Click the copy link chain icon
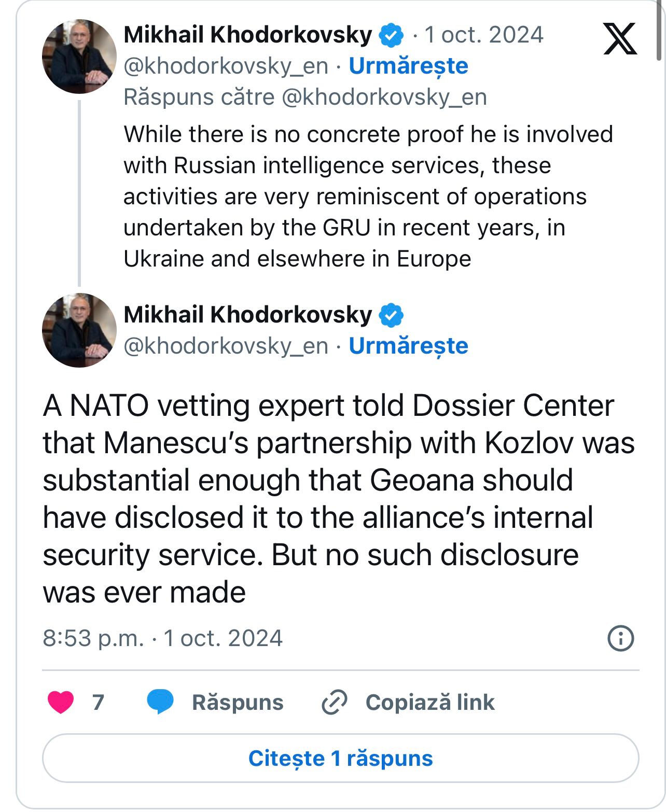This screenshot has height=812, width=666. click(335, 703)
